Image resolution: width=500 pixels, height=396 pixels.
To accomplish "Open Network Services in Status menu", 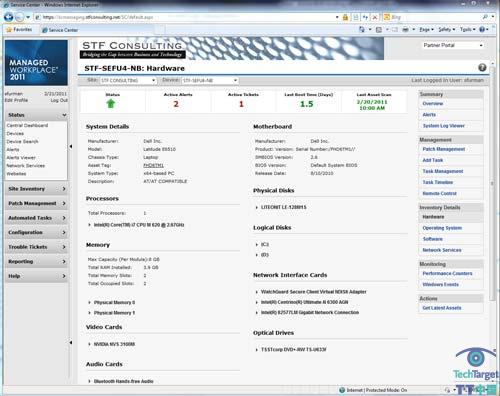I will [x=26, y=166].
